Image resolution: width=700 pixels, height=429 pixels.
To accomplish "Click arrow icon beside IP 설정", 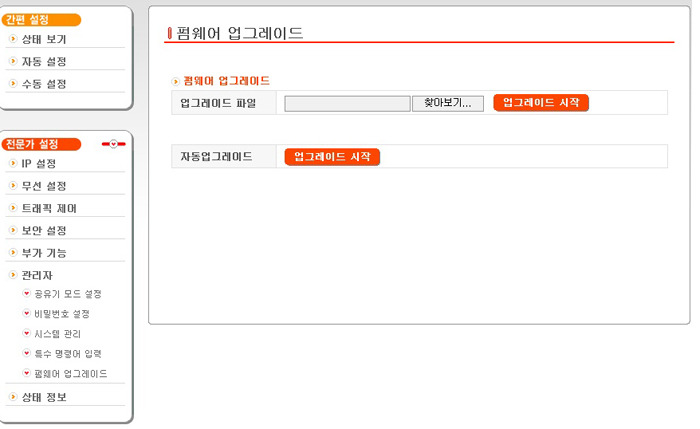I will (13, 163).
